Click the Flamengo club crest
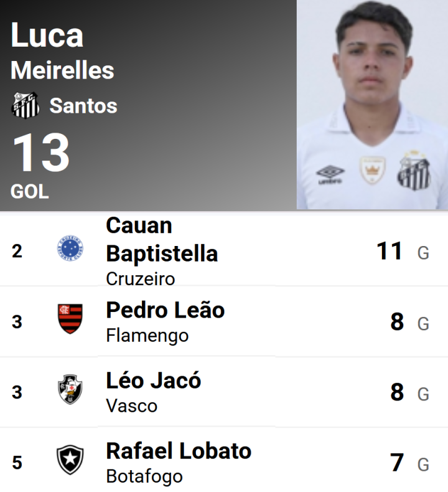 click(70, 319)
